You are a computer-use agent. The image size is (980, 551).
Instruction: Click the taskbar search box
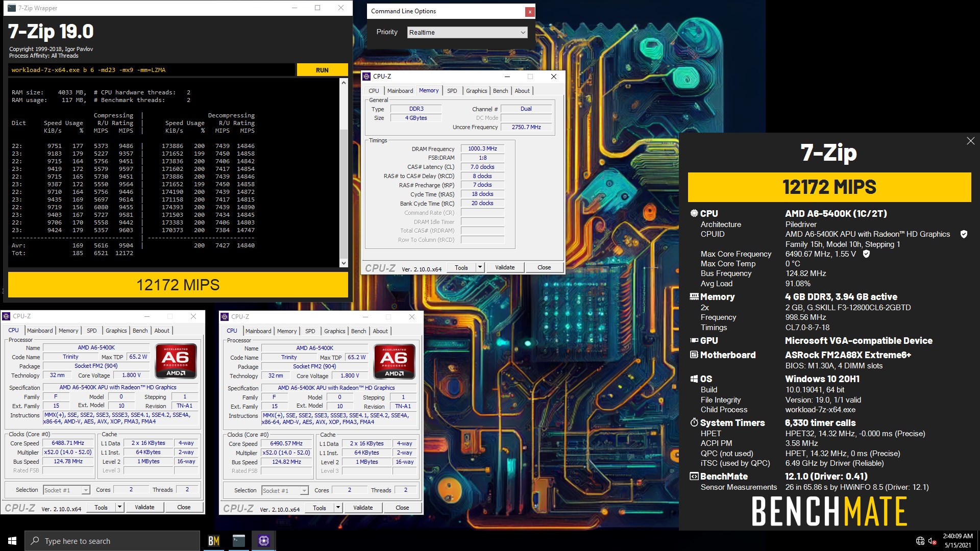112,541
